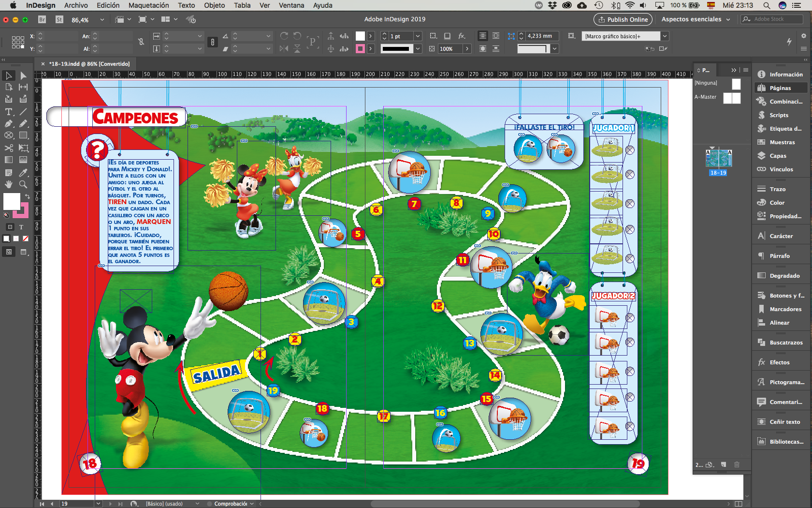The width and height of the screenshot is (812, 508).
Task: Toggle no text wrap option
Action: click(x=483, y=36)
